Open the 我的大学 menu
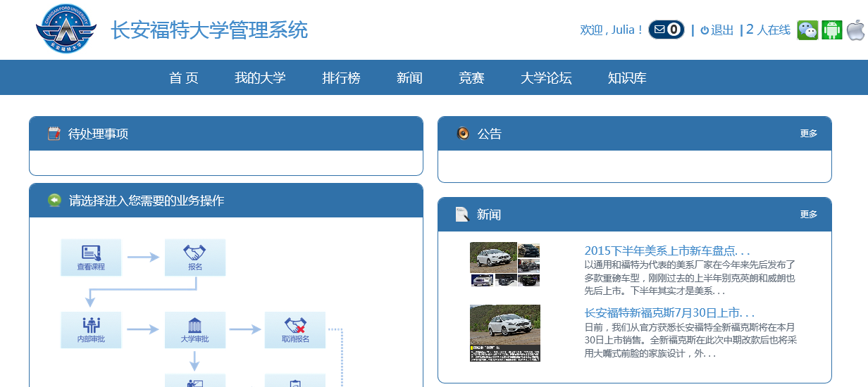The width and height of the screenshot is (868, 387). click(260, 78)
